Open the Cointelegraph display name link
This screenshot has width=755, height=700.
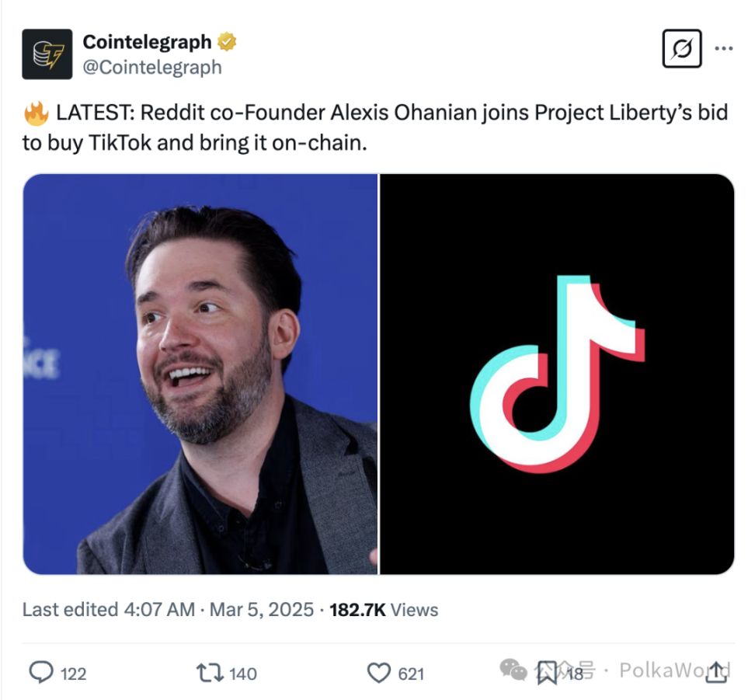147,42
